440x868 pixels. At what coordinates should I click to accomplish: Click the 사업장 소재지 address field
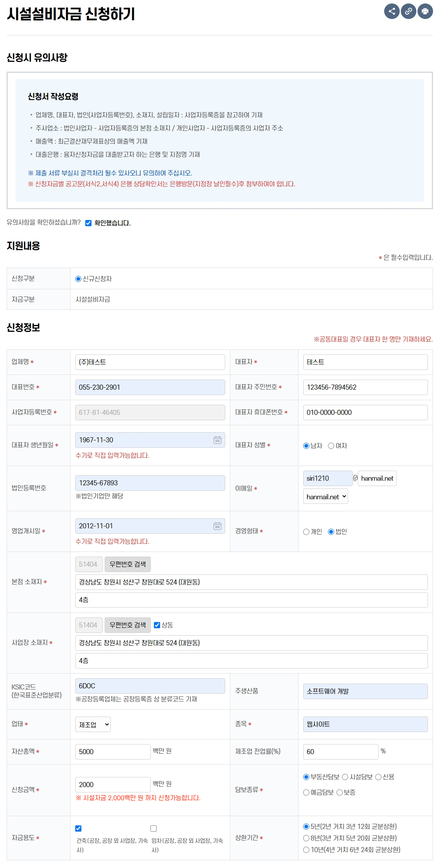click(252, 643)
